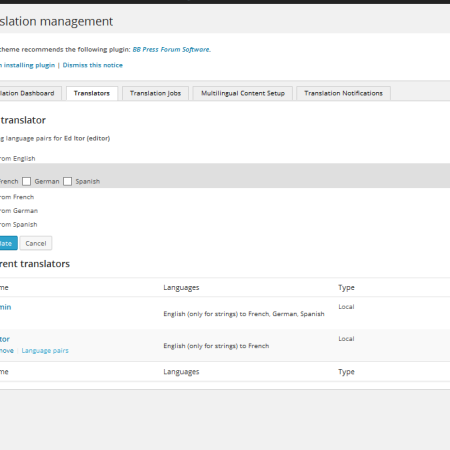Click the Cancel button
This screenshot has height=450, width=450.
click(36, 243)
